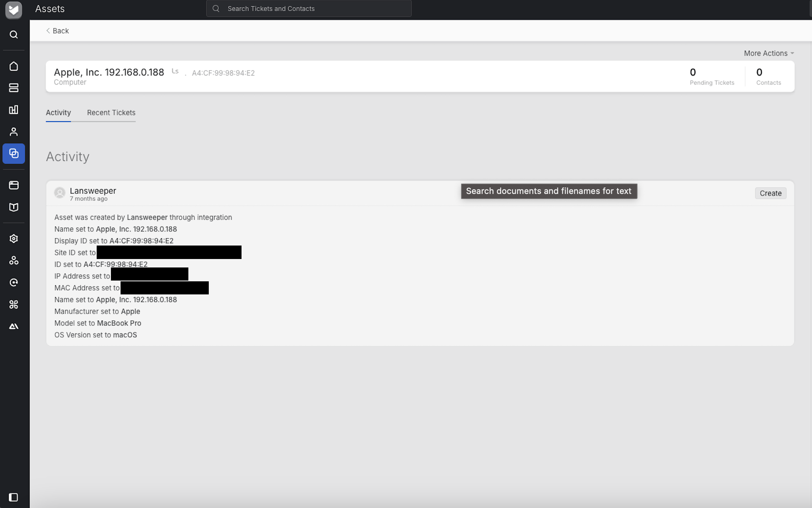Click 'Model set to MacBook Pro' line
This screenshot has height=508, width=812.
click(98, 323)
